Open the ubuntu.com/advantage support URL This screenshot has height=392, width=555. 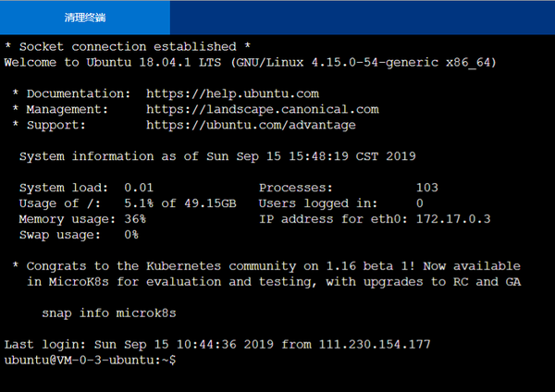pos(251,125)
